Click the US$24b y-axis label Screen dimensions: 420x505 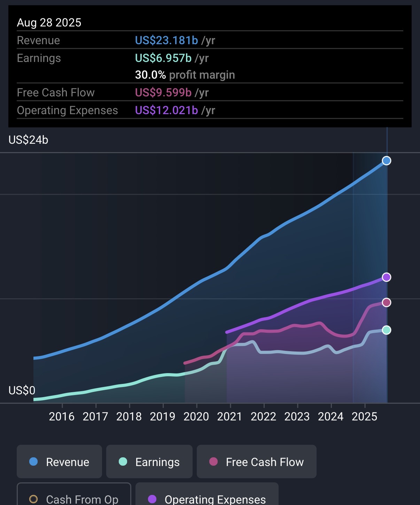tap(29, 140)
